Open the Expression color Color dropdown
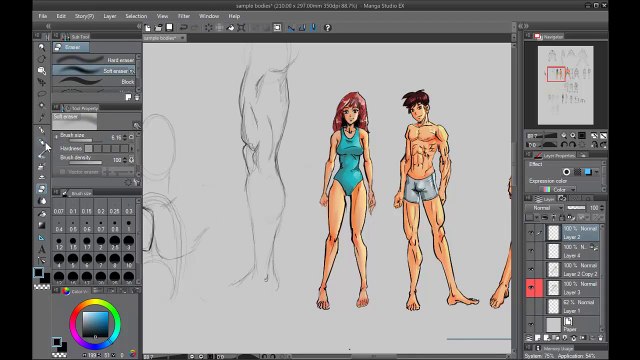This screenshot has height=360, width=640. [558, 189]
